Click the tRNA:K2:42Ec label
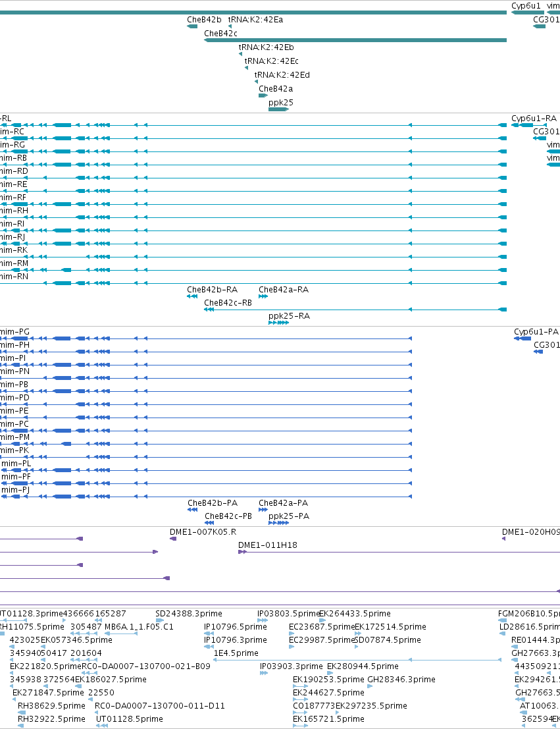Image resolution: width=560 pixels, height=729 pixels. coord(271,61)
